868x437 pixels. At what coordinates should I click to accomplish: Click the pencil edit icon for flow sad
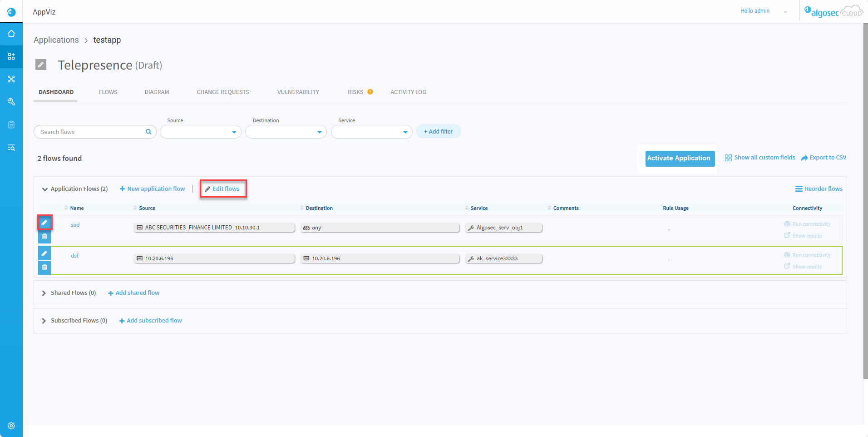[x=44, y=223]
